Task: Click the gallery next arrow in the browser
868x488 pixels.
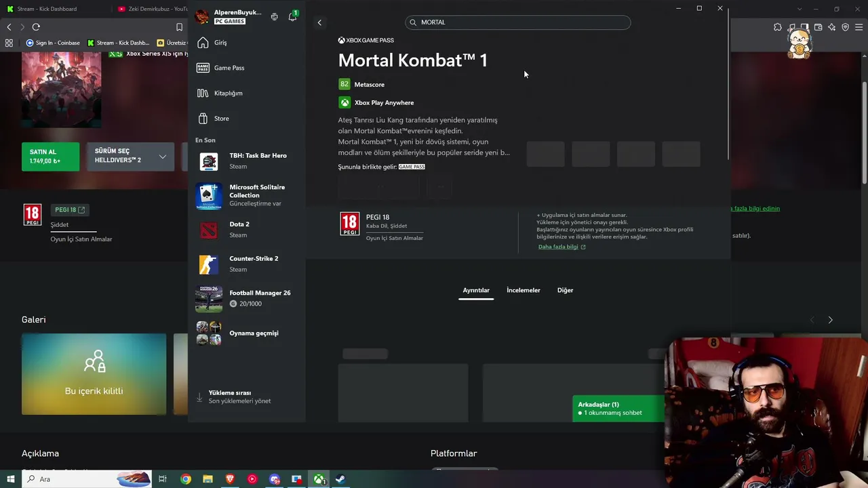Action: click(x=830, y=320)
